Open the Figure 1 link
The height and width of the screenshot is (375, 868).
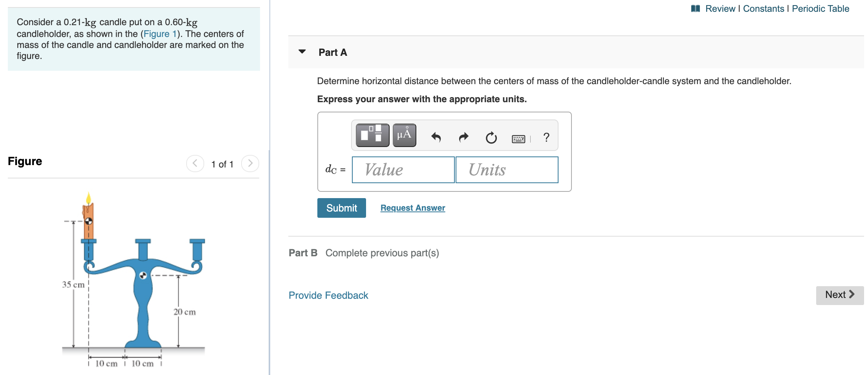pyautogui.click(x=159, y=33)
